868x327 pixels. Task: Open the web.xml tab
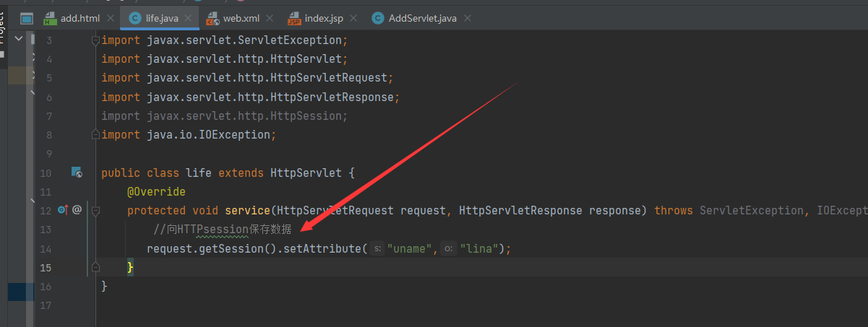click(x=241, y=18)
